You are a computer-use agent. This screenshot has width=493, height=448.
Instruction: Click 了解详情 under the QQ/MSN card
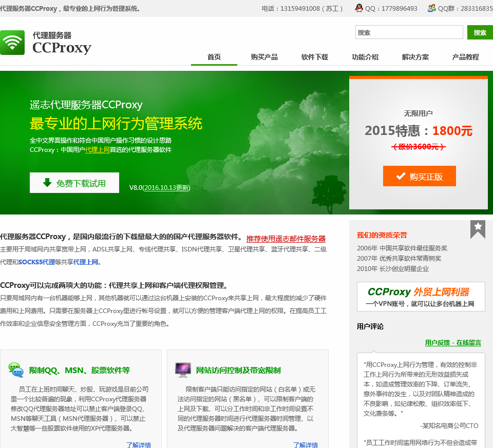(139, 444)
